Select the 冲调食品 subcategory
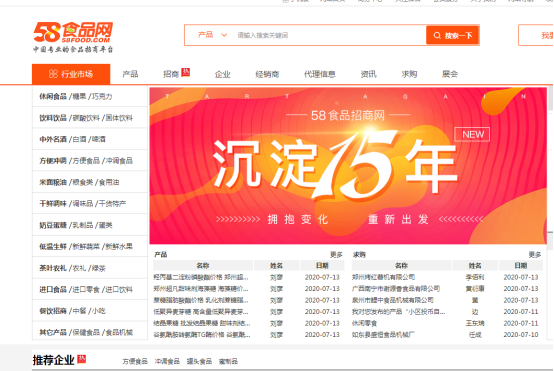This screenshot has width=554, height=371. coord(119,161)
